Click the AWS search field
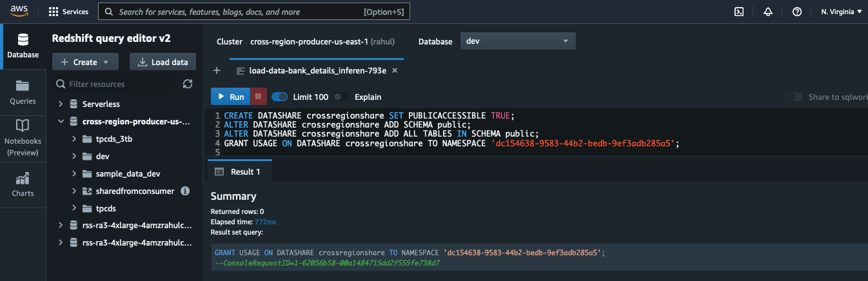The width and height of the screenshot is (868, 281). [254, 12]
